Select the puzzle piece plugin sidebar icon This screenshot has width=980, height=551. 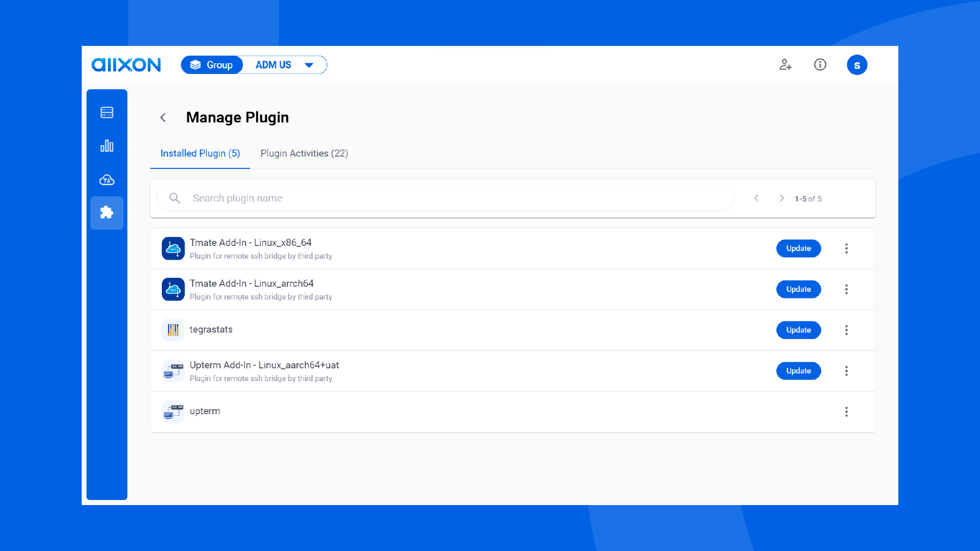[107, 213]
